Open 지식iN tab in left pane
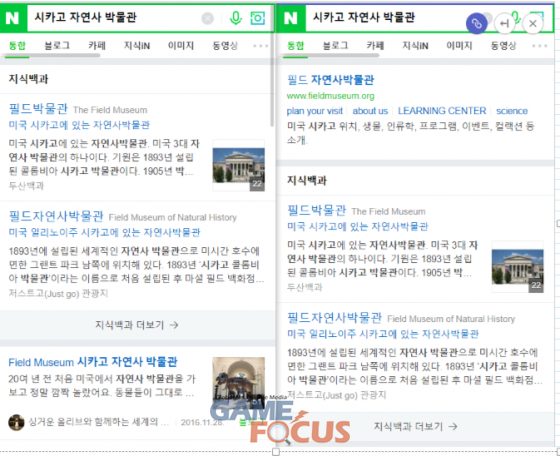Screen dimensions: 560x456 pos(137,46)
